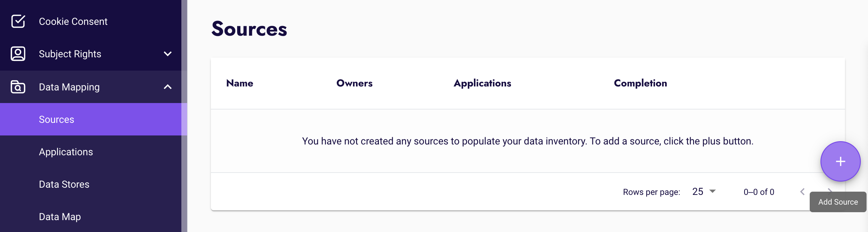Click the Cookie Consent checkmark icon
Viewport: 868px width, 232px height.
click(18, 21)
